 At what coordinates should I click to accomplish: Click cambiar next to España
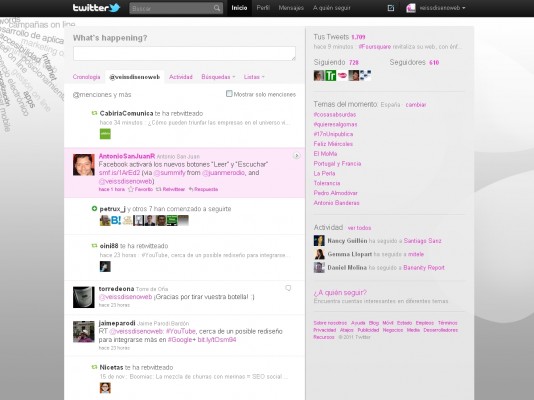(x=416, y=105)
